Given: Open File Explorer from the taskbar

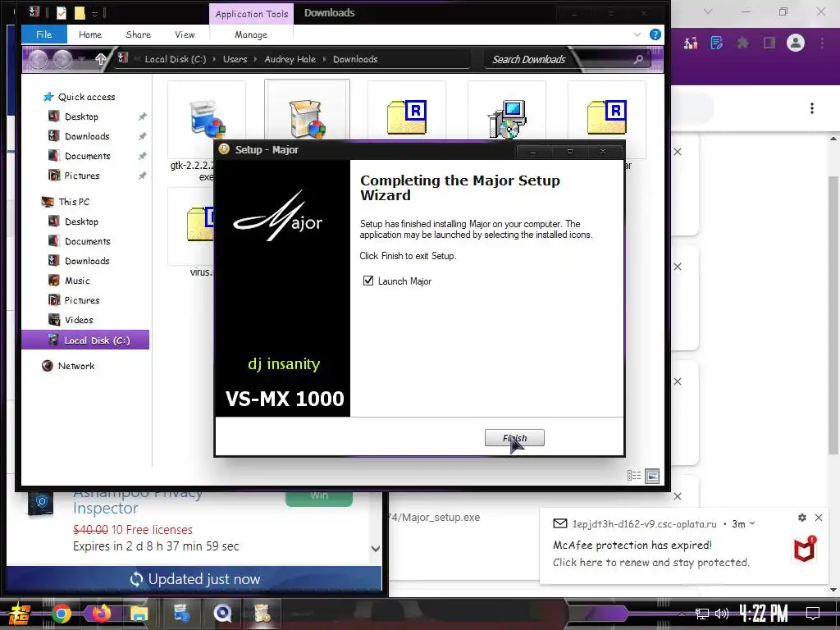Looking at the screenshot, I should 139,614.
